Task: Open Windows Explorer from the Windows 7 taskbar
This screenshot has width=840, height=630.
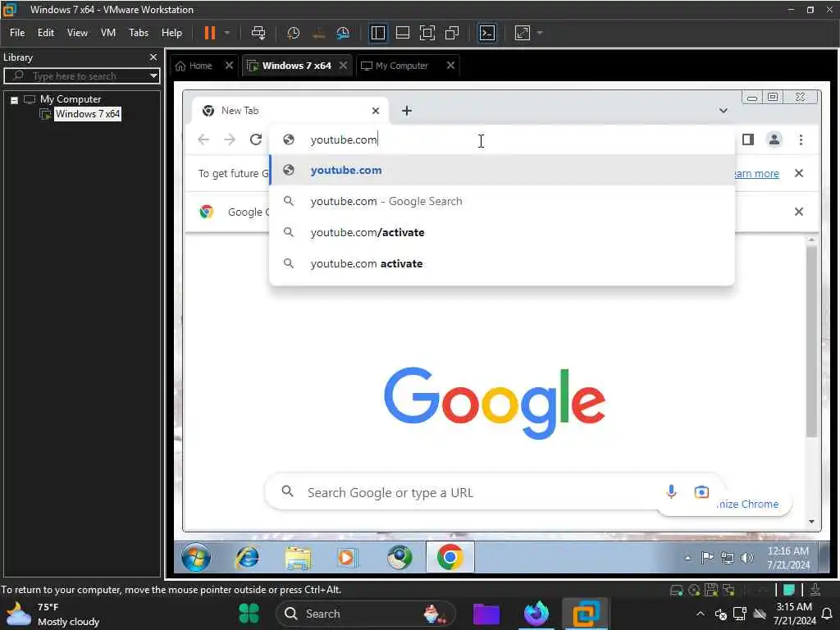Action: click(x=298, y=558)
